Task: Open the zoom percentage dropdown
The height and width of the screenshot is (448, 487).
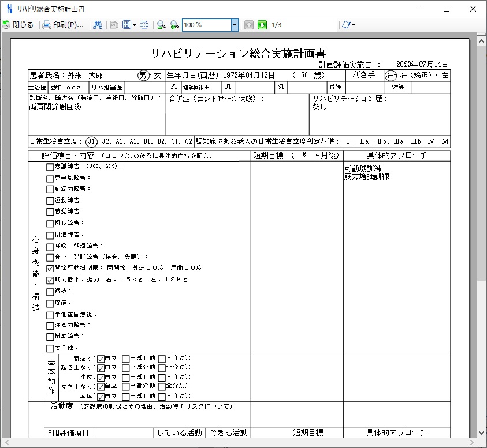Action: [x=235, y=25]
